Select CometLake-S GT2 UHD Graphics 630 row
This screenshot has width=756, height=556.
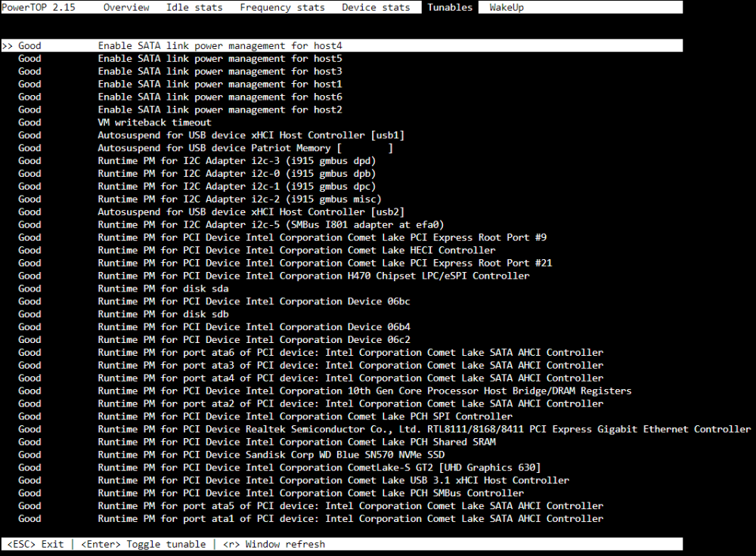[342, 467]
